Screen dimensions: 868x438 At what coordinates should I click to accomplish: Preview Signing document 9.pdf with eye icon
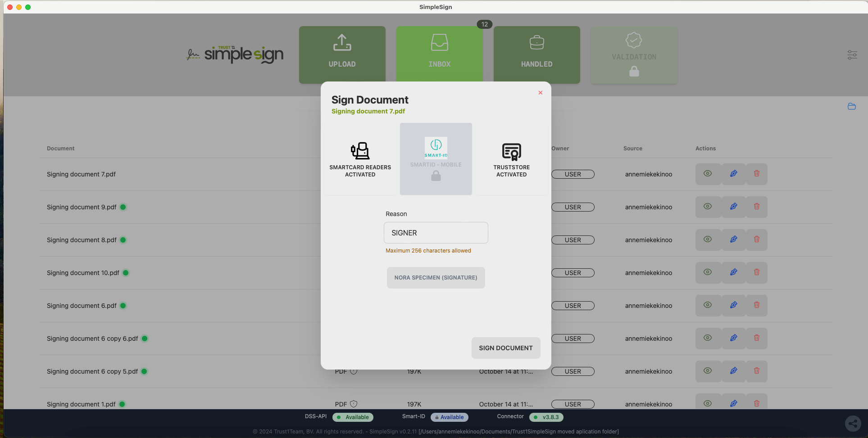[x=708, y=207]
